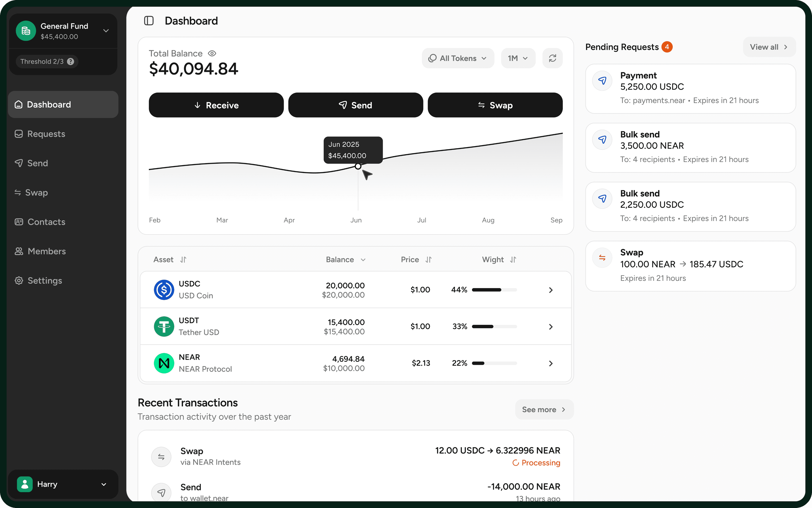
Task: Click the Threshold 2/3 help icon
Action: (70, 61)
